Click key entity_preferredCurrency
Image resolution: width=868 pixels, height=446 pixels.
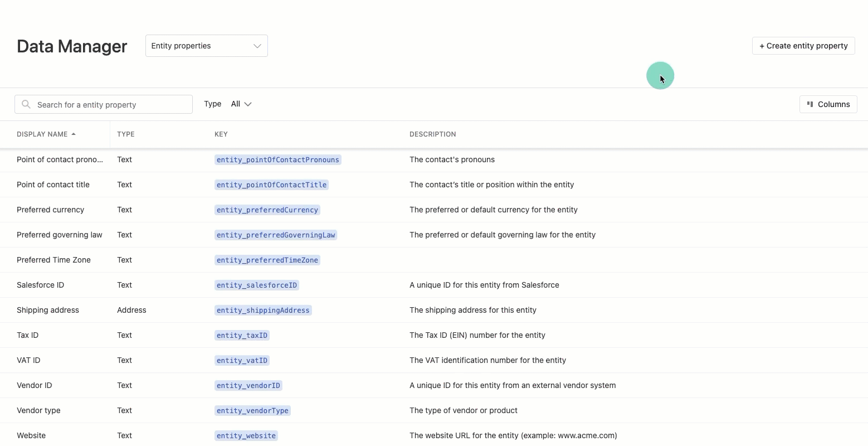pyautogui.click(x=267, y=210)
